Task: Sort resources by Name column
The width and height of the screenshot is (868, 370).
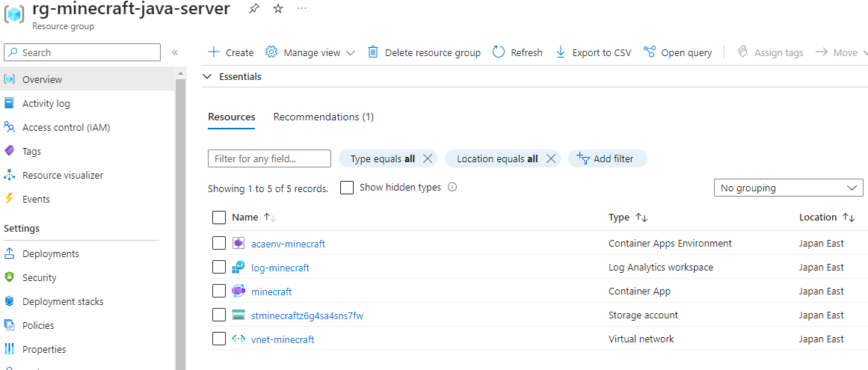Action: 253,218
